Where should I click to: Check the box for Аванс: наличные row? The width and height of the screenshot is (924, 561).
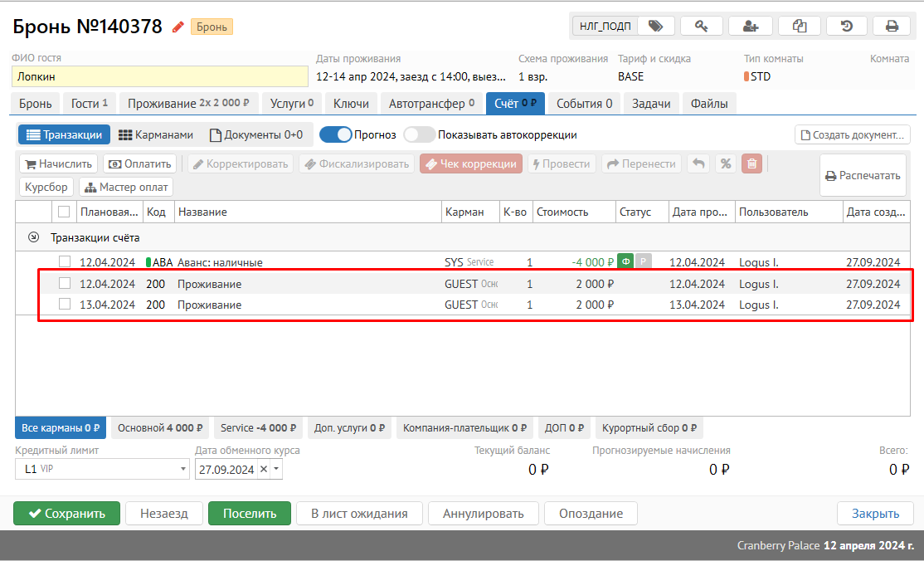point(65,262)
